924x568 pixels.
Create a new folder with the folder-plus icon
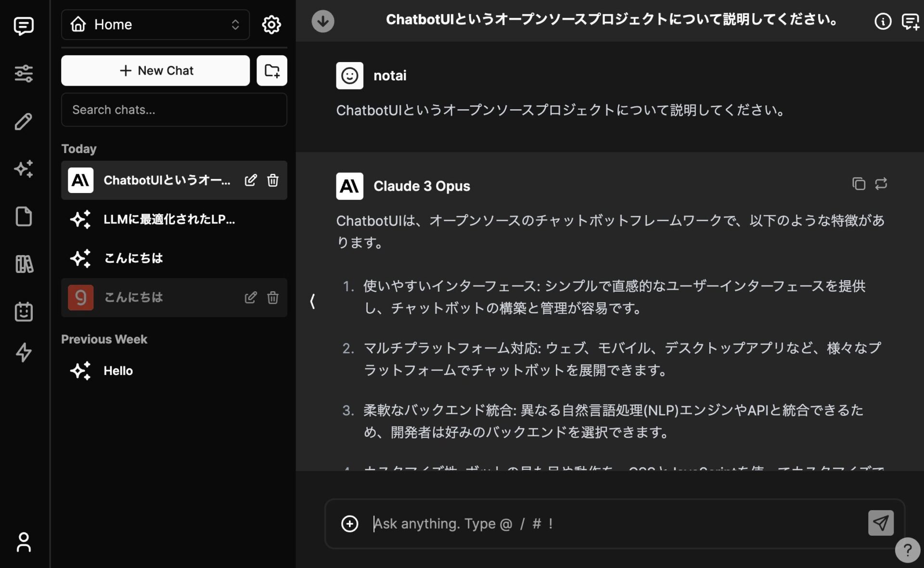(x=271, y=71)
